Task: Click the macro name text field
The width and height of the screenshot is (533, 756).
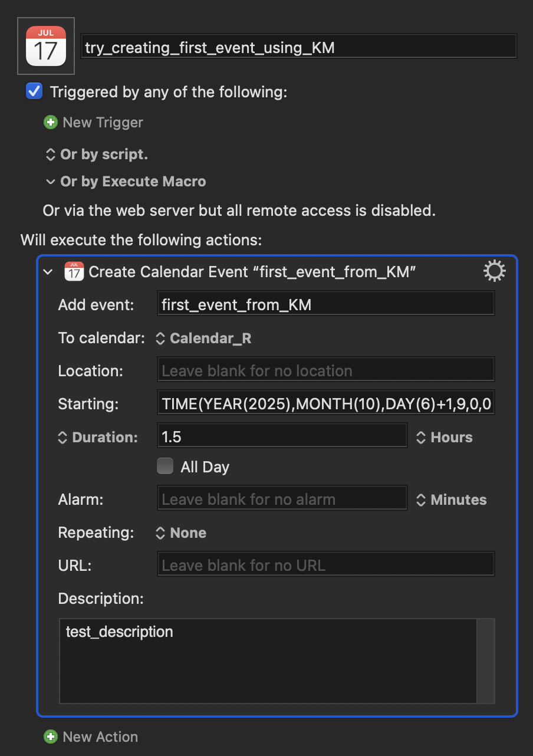Action: (x=299, y=47)
